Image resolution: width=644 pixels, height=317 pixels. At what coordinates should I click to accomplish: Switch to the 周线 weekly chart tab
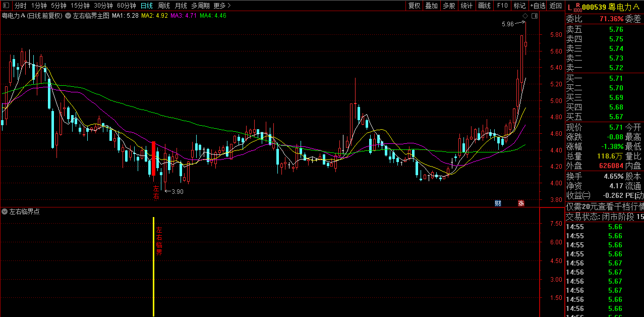pos(164,6)
